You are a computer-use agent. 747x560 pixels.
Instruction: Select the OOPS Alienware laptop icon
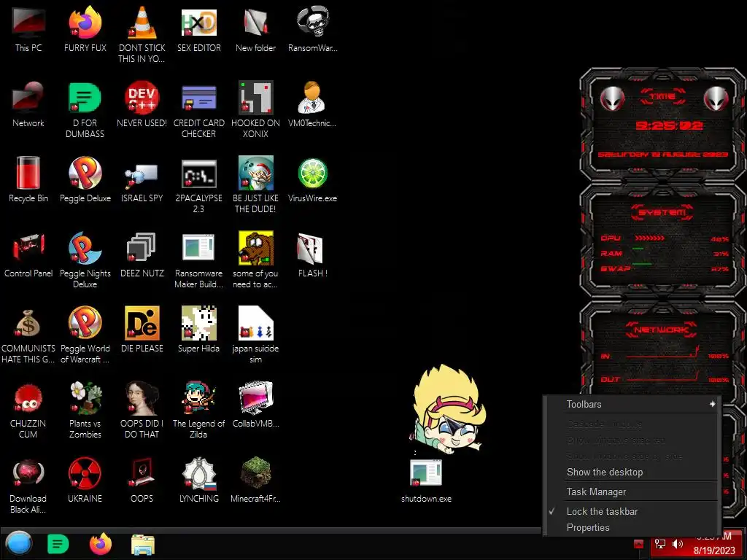(x=142, y=472)
